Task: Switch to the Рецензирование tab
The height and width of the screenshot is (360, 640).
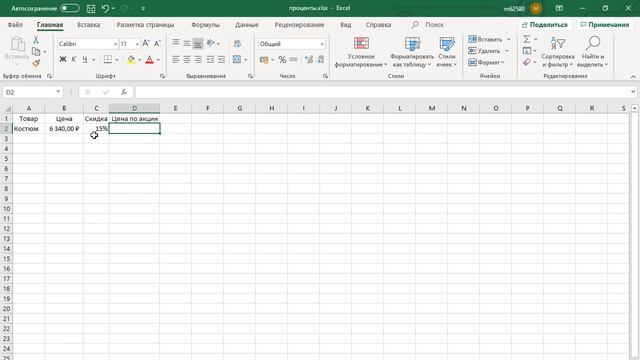Action: pyautogui.click(x=299, y=25)
